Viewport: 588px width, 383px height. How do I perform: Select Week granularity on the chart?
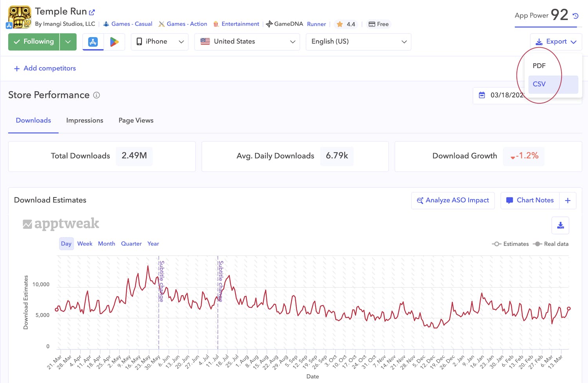(85, 243)
